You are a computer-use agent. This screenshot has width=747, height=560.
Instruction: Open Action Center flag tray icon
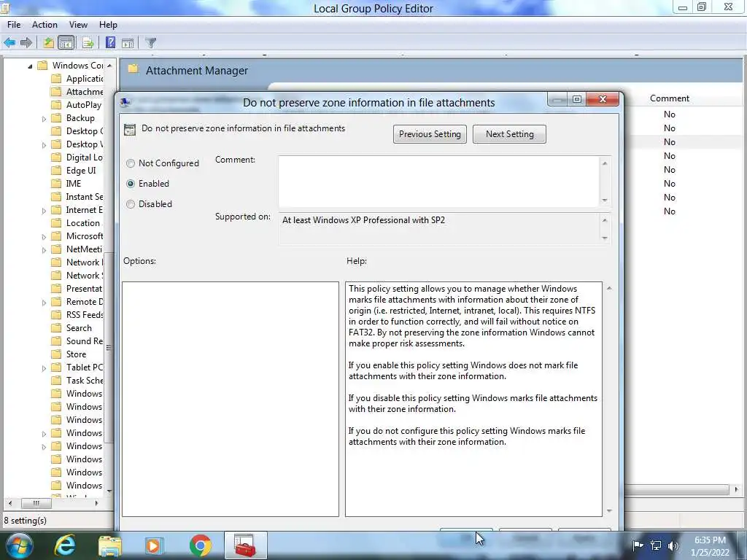pos(638,545)
